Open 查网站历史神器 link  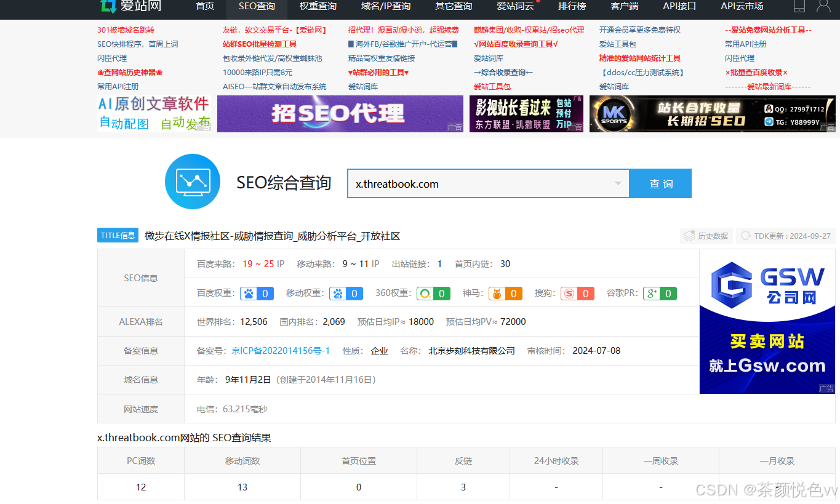pos(130,73)
